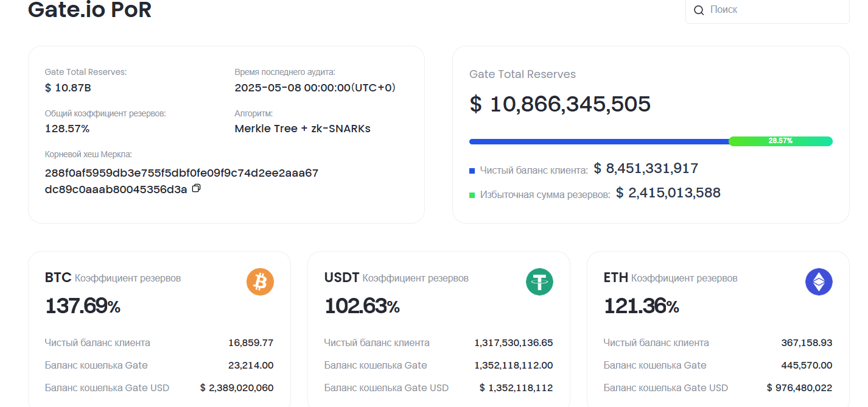The image size is (868, 407).
Task: Select USDT client net balance 1,317,530,136.65
Action: (x=514, y=343)
